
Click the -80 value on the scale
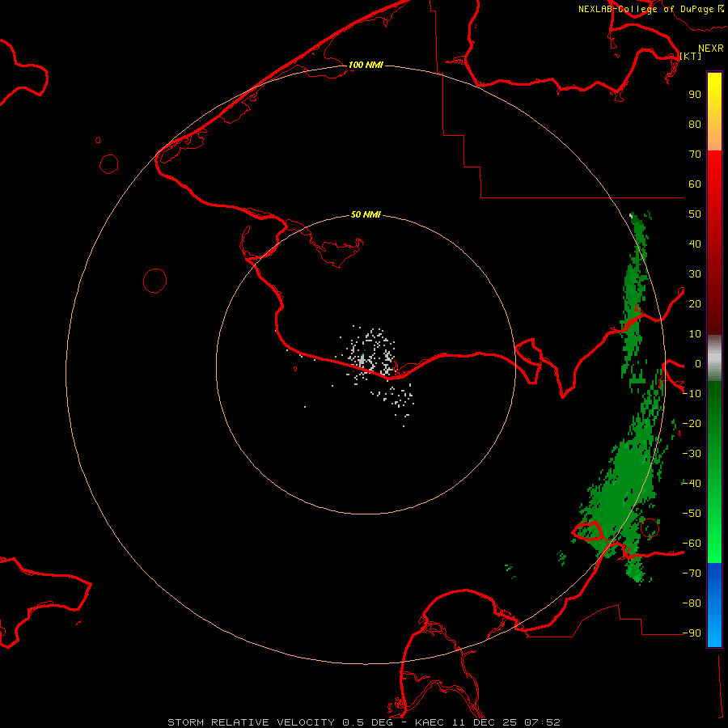(x=692, y=603)
